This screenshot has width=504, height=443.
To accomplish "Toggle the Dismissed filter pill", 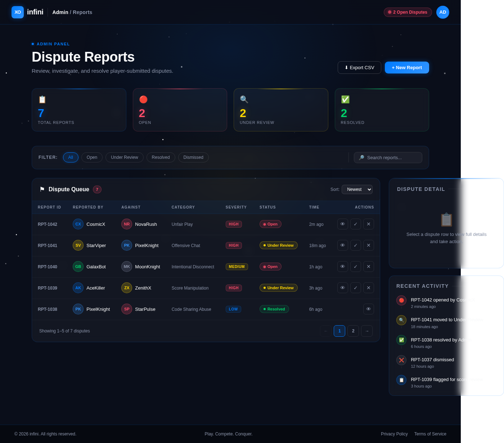I will pos(193,157).
